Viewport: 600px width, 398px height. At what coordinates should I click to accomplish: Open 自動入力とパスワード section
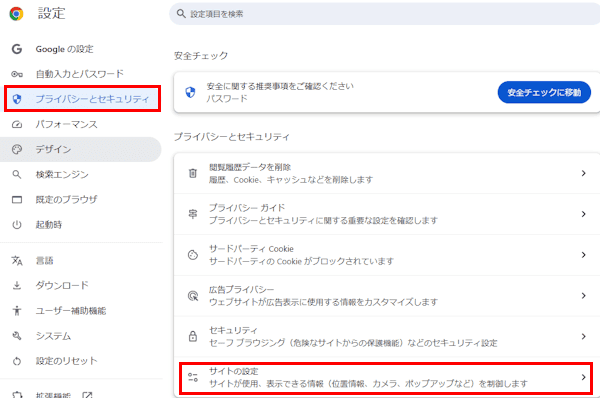click(80, 74)
